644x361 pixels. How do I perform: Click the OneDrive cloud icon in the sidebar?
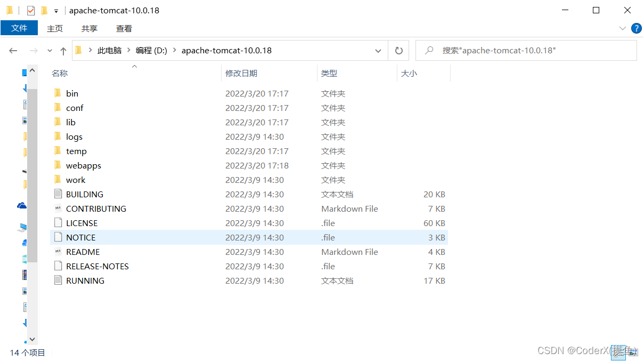[x=22, y=205]
